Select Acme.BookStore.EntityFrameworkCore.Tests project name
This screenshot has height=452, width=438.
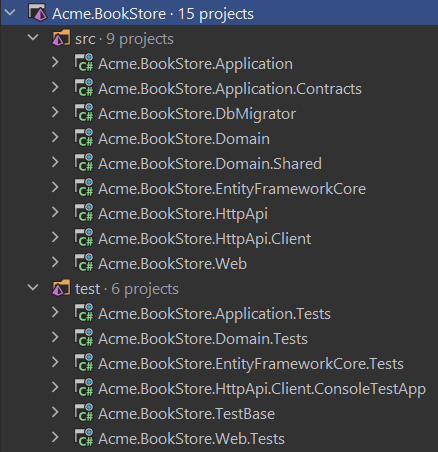[x=251, y=364]
